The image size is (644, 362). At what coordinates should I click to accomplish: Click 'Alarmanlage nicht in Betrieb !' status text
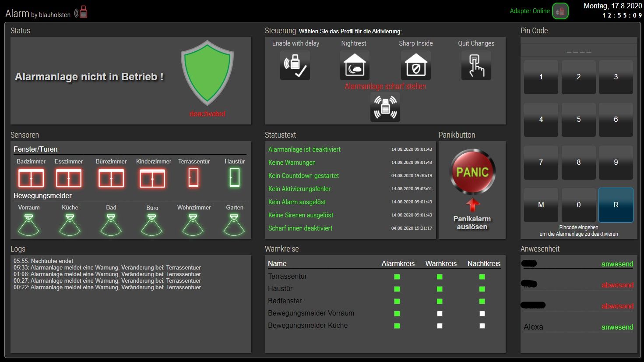click(x=89, y=77)
